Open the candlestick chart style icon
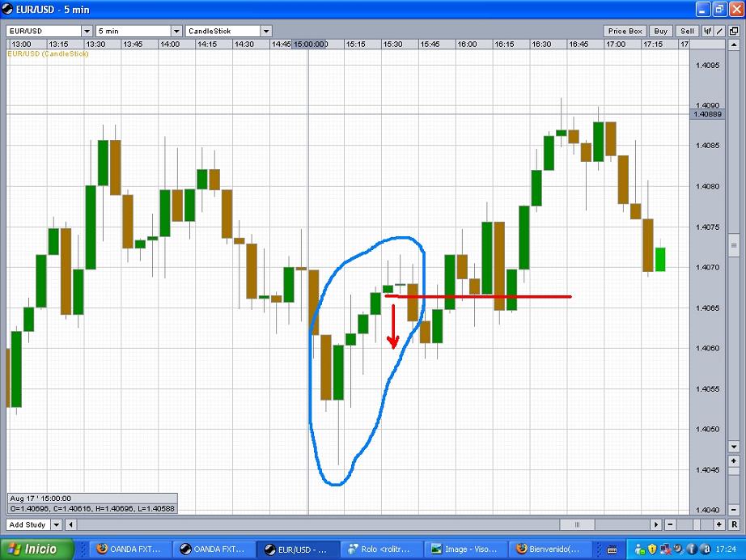This screenshot has height=560, width=746. pyautogui.click(x=708, y=31)
